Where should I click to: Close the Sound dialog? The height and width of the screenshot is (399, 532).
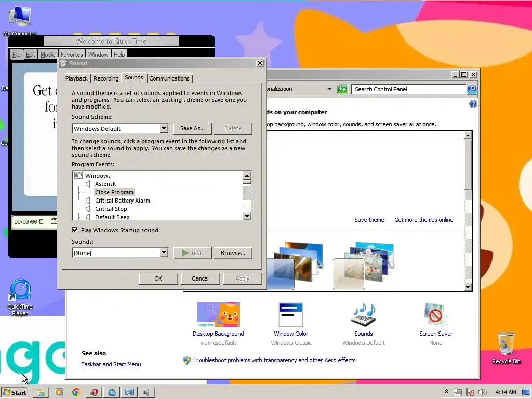tap(260, 63)
